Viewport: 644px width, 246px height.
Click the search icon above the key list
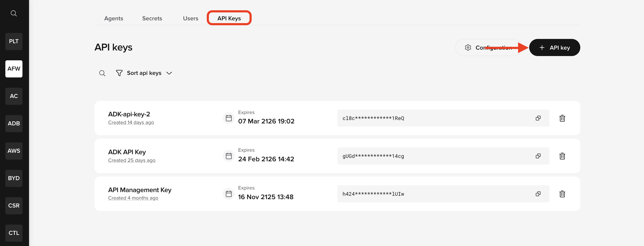[102, 73]
